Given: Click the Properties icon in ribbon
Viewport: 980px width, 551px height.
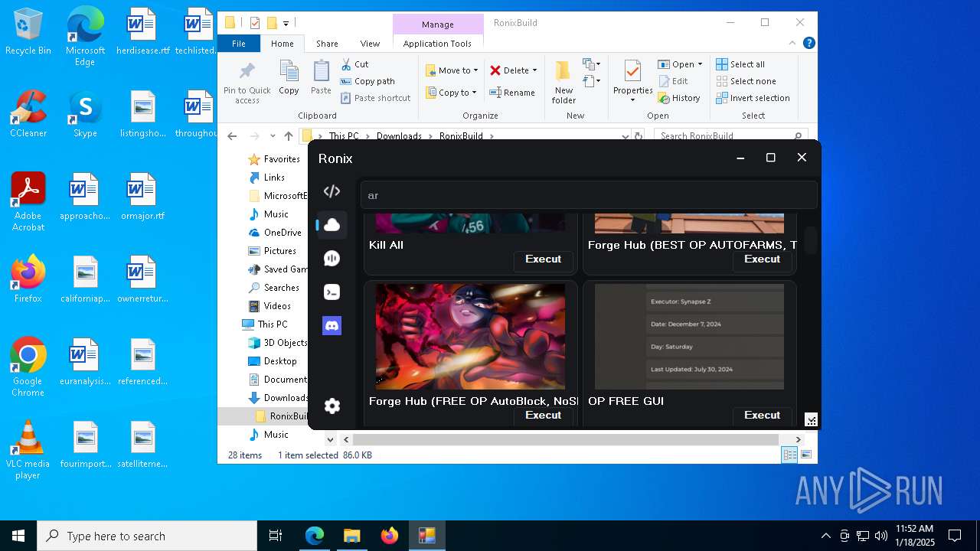Looking at the screenshot, I should point(632,72).
